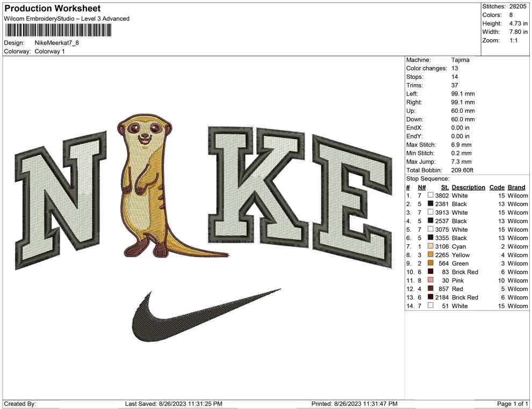This screenshot has width=532, height=409.
Task: Click the Production Worksheet title
Action: (53, 9)
